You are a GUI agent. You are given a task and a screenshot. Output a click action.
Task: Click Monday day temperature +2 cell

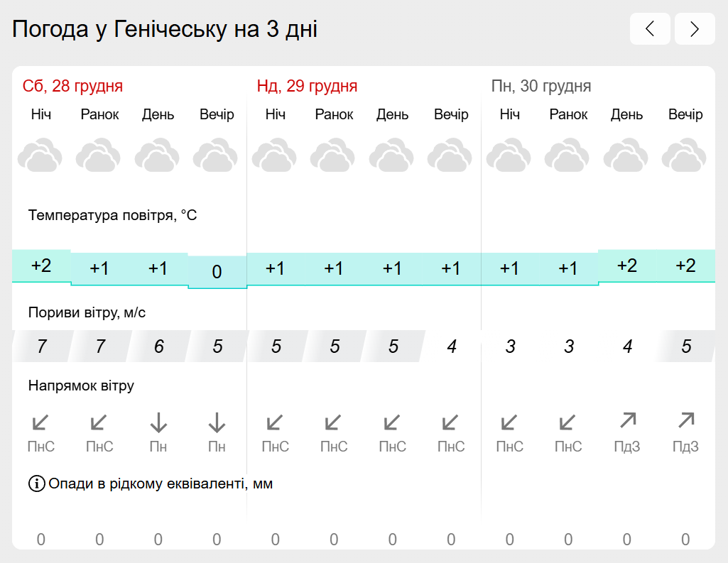[627, 266]
